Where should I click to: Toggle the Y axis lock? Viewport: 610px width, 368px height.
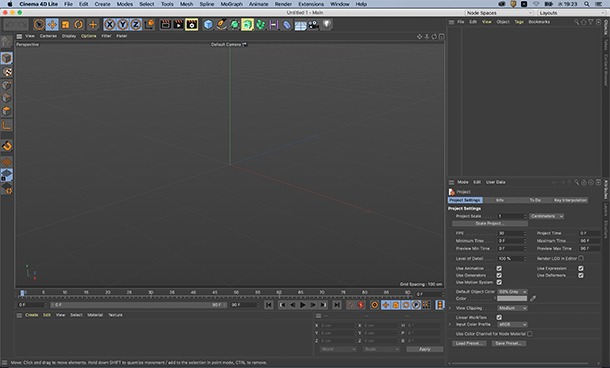(x=123, y=25)
